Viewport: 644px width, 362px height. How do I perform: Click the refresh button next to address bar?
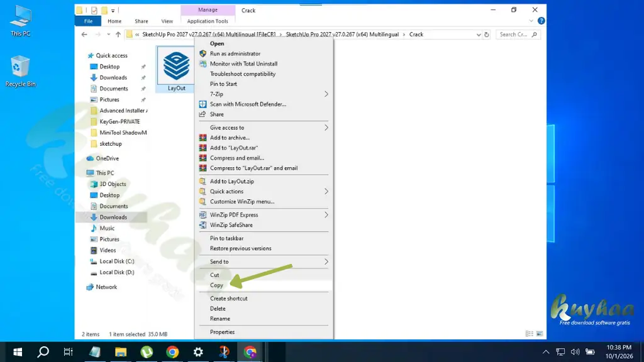click(487, 35)
